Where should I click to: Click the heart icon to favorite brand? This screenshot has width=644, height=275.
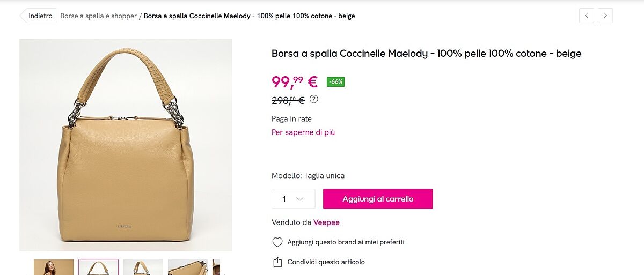277,242
